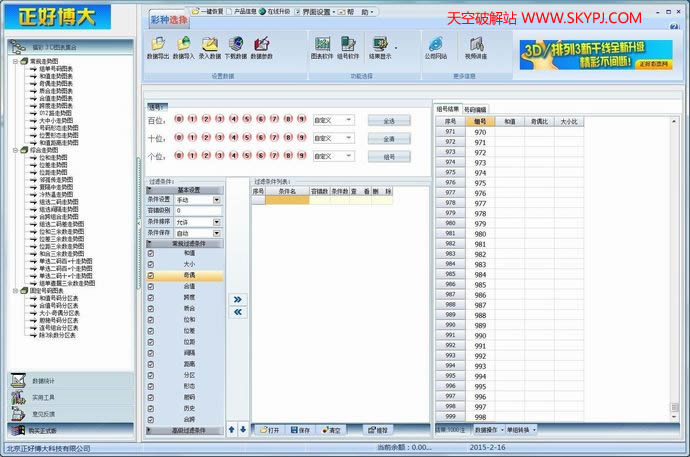Click the 缩号 button

(389, 157)
